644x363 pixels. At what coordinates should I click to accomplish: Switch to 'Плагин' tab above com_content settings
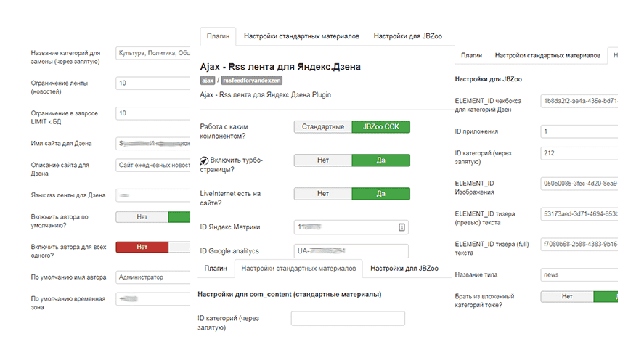tap(216, 269)
